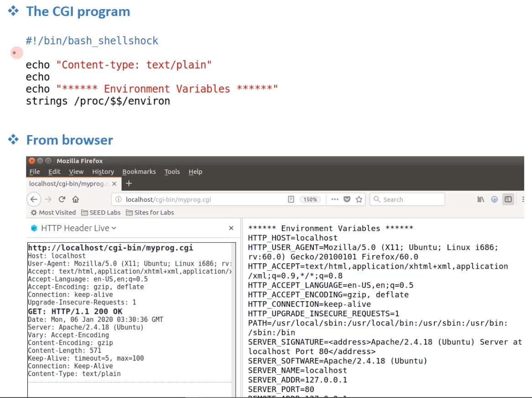This screenshot has width=532, height=398.
Task: Click 'Content-Encoding: gzip' response line
Action: click(x=71, y=343)
